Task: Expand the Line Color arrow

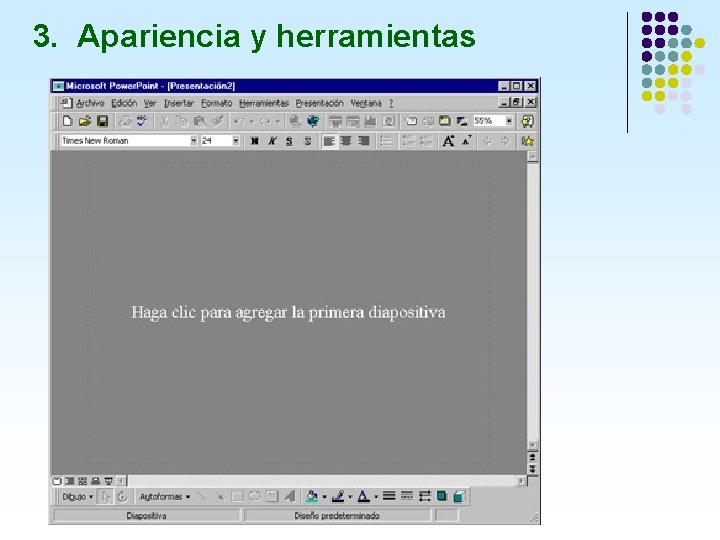Action: (350, 496)
